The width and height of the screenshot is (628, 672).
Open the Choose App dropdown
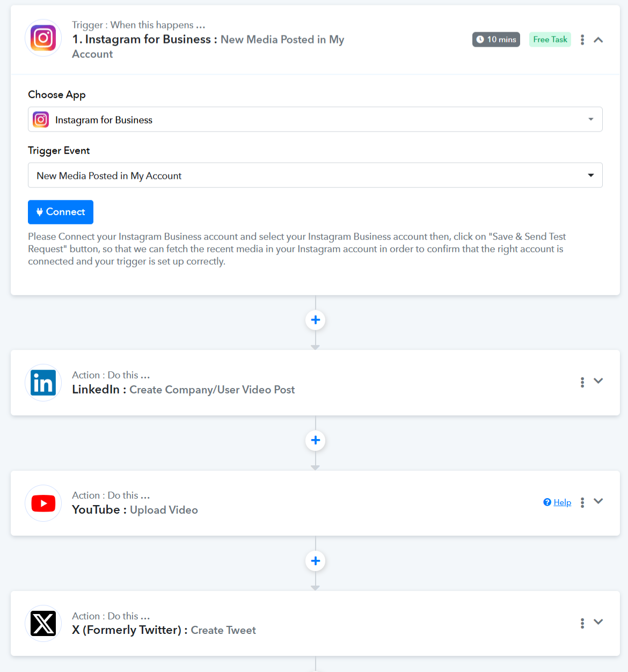pyautogui.click(x=315, y=119)
